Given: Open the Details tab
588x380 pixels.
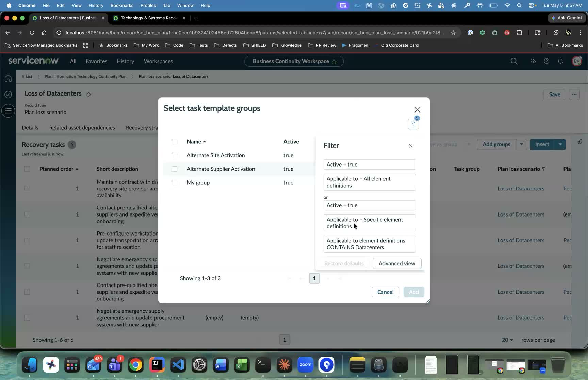Looking at the screenshot, I should point(30,128).
